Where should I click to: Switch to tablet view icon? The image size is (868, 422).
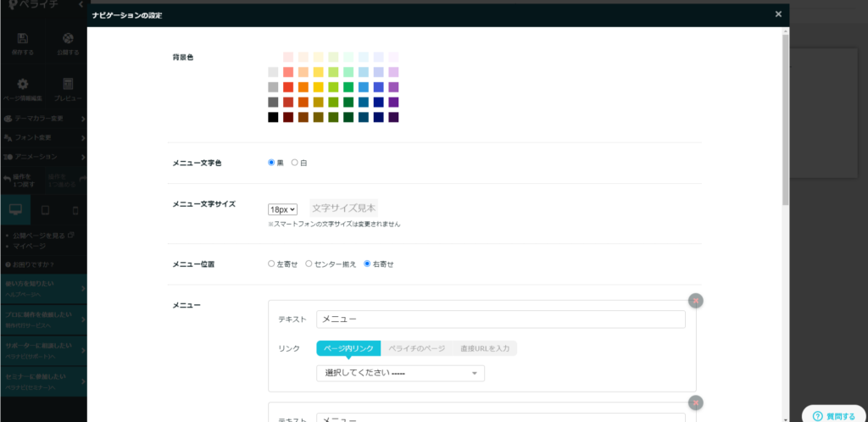pos(46,209)
